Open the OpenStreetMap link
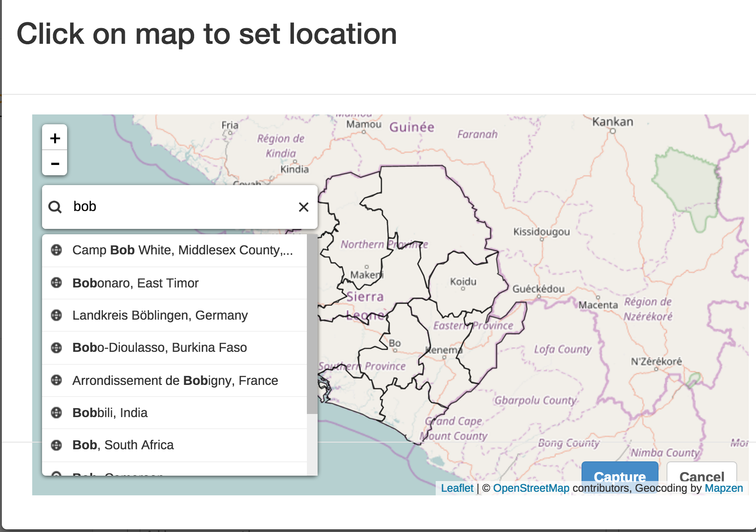The image size is (756, 532). 531,488
